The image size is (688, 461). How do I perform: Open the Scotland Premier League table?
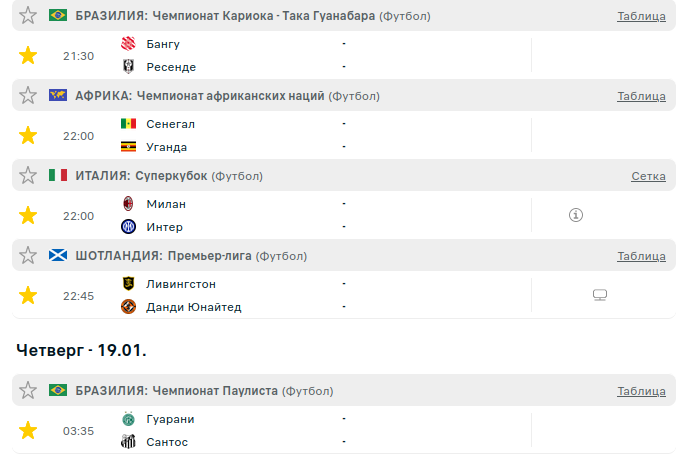pos(641,256)
